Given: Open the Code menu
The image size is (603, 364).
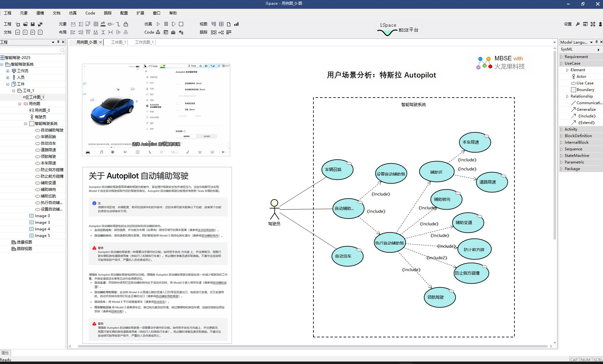Looking at the screenshot, I should click(90, 13).
